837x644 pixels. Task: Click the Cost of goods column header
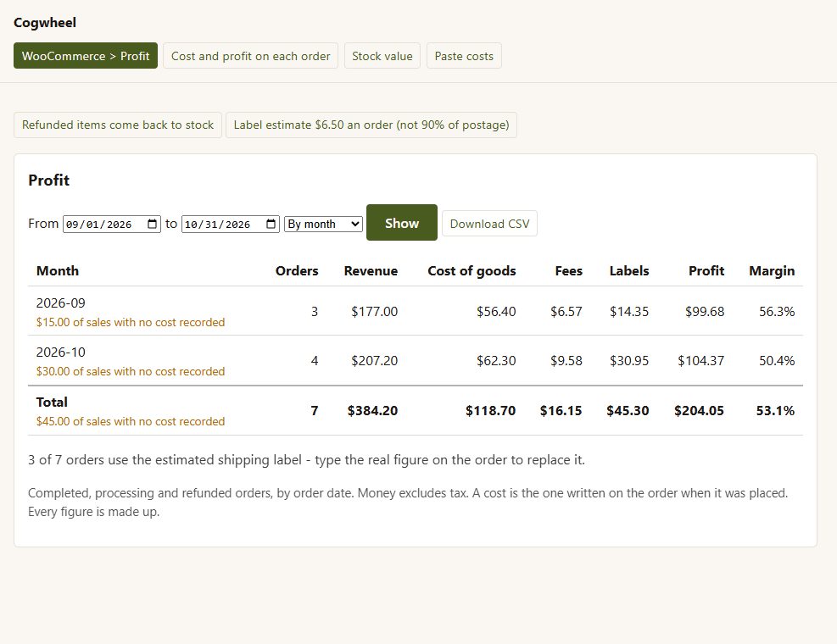472,271
